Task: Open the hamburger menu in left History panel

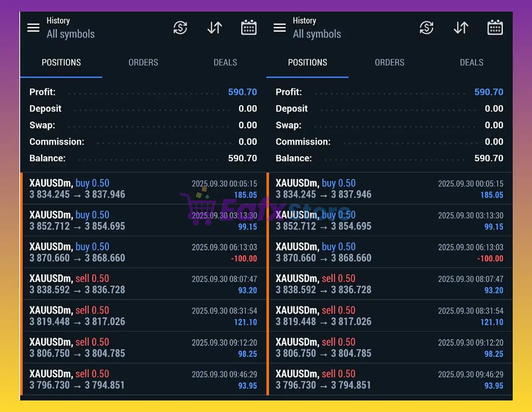Action: tap(33, 28)
